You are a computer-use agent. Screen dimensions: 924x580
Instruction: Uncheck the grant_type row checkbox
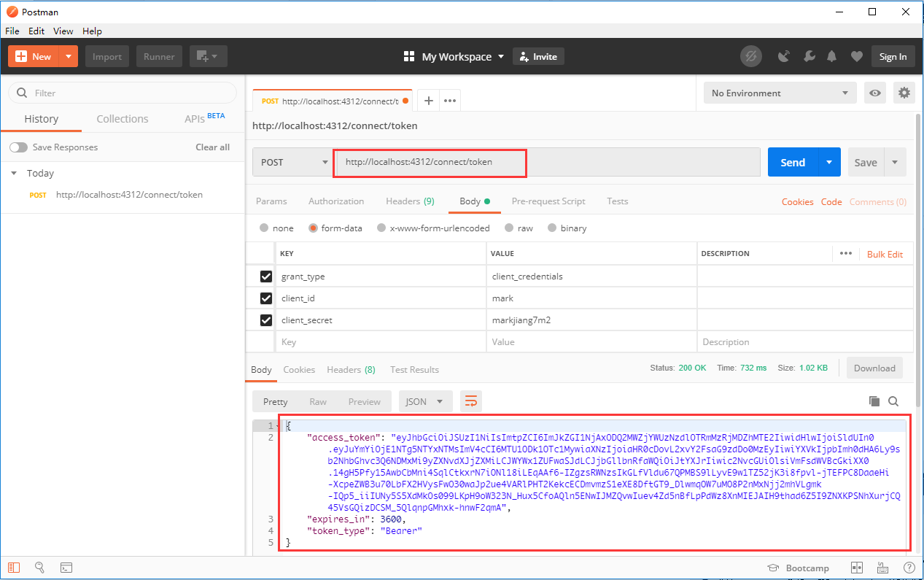(266, 277)
